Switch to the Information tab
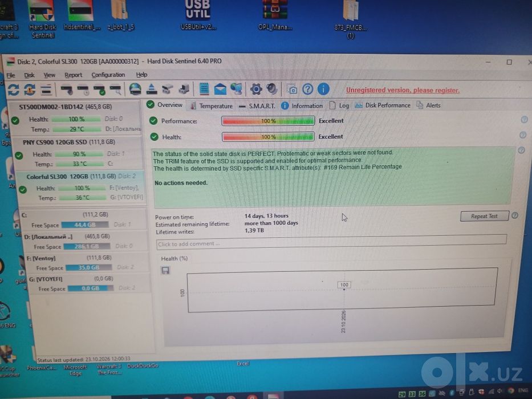The image size is (532, 399). point(302,106)
